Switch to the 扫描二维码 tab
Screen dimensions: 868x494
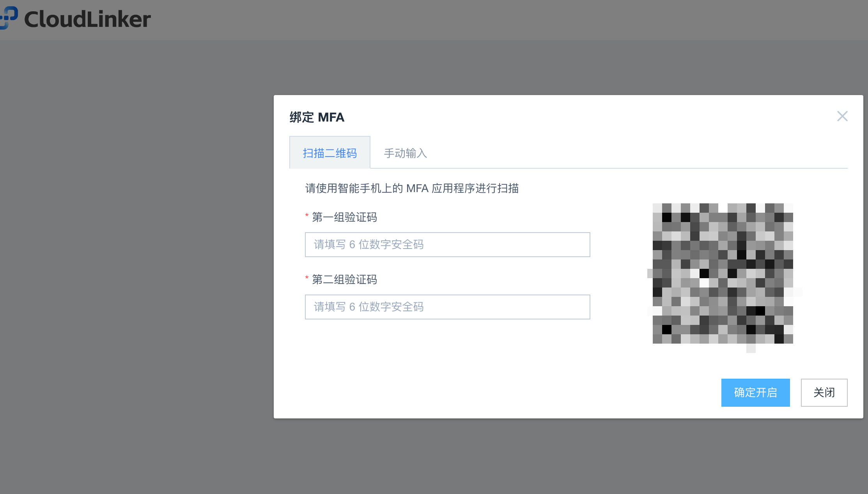click(329, 153)
